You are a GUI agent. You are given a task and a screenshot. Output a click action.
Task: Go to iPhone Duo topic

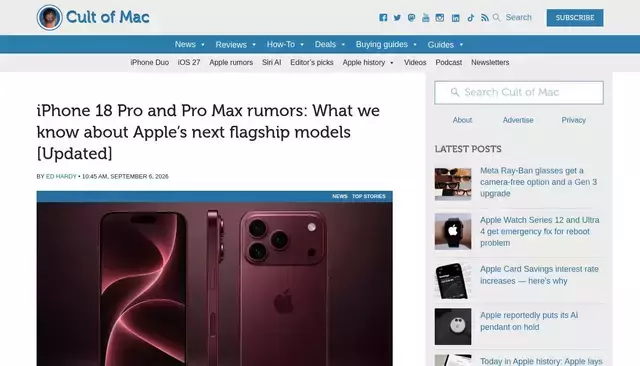[x=149, y=62]
